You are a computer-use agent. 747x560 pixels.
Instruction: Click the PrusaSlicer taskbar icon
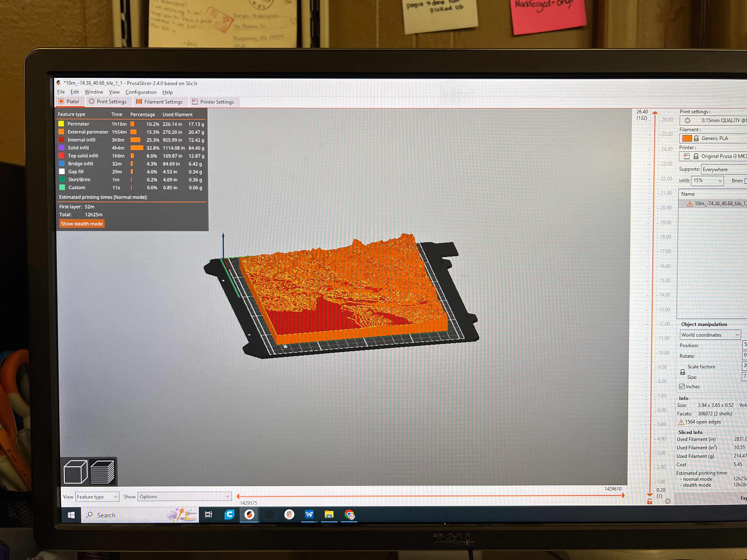coord(249,514)
